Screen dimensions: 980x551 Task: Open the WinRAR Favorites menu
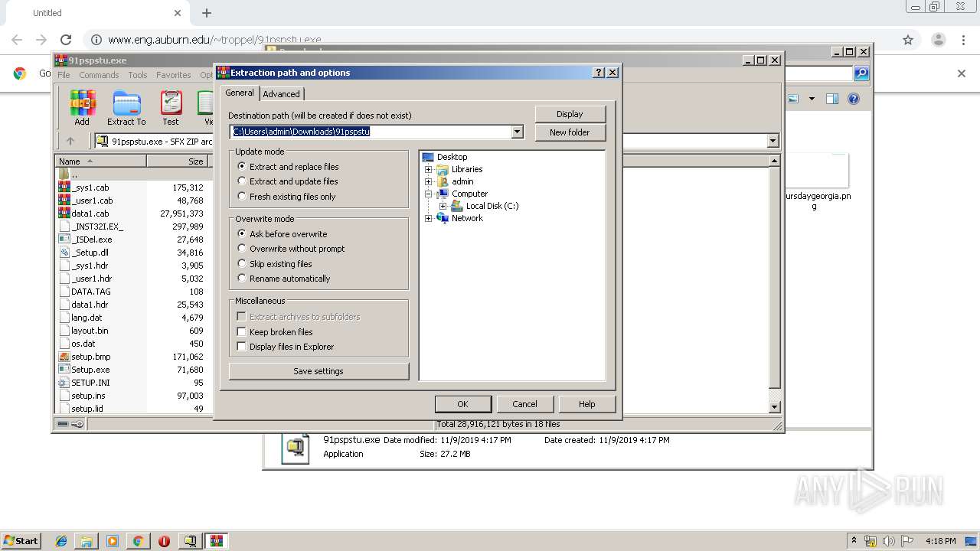tap(174, 75)
